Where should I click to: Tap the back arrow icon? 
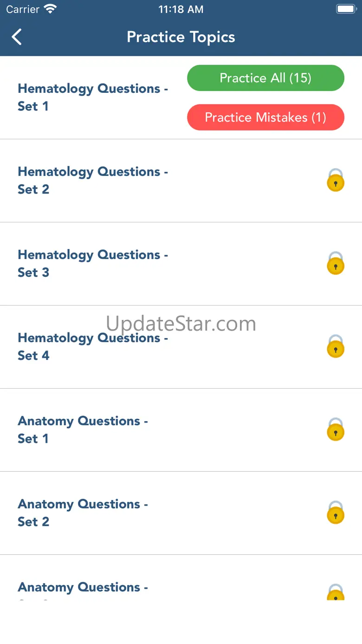[x=17, y=37]
